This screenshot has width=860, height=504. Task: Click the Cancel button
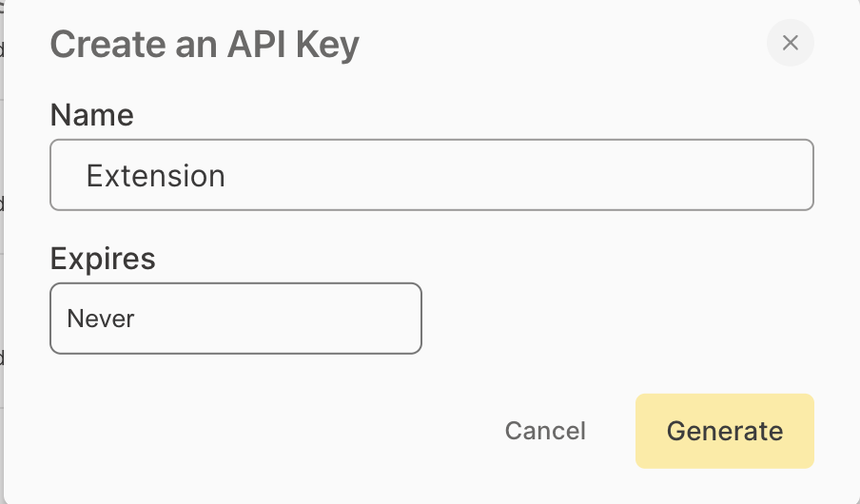point(545,431)
